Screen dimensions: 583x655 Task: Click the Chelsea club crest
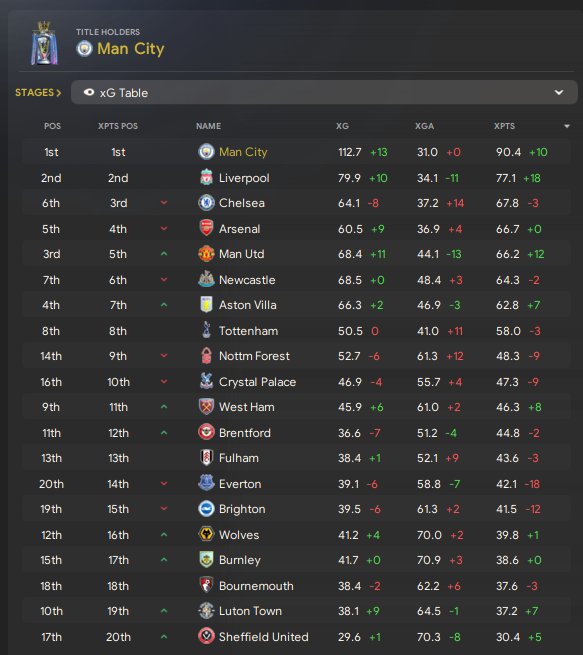[206, 203]
